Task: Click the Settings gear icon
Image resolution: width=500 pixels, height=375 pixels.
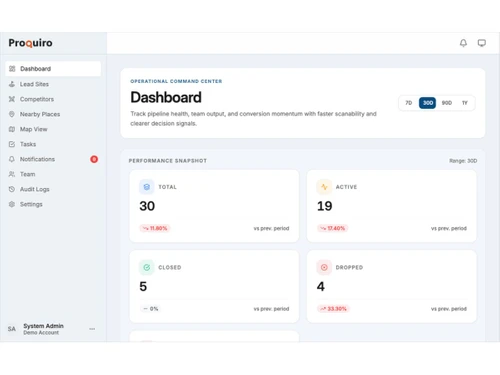Action: click(12, 204)
